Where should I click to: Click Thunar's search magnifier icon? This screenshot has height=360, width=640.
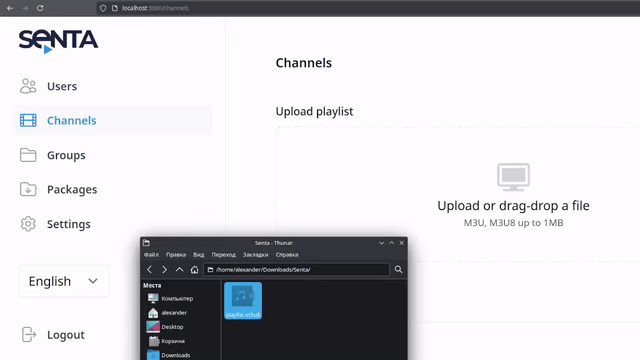click(x=398, y=269)
